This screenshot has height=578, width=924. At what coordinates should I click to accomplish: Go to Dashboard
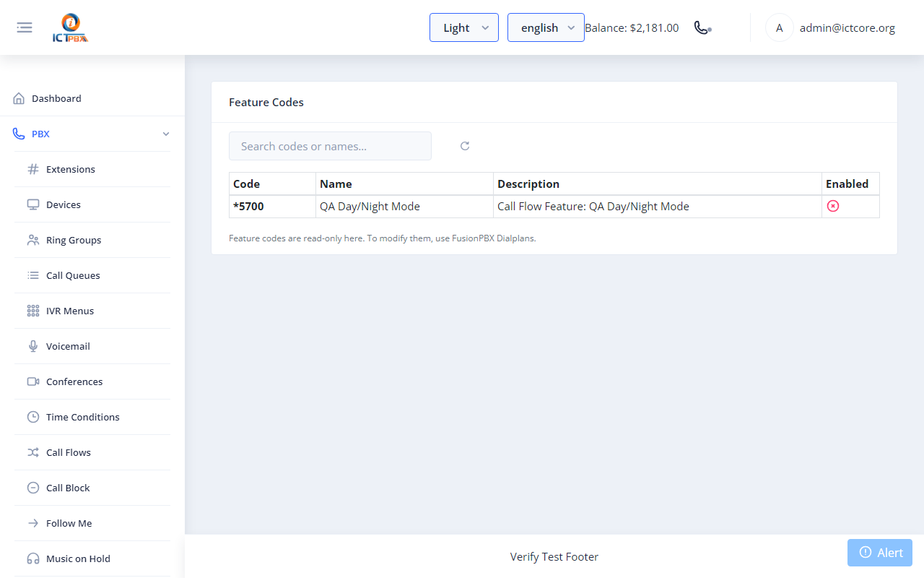92,98
